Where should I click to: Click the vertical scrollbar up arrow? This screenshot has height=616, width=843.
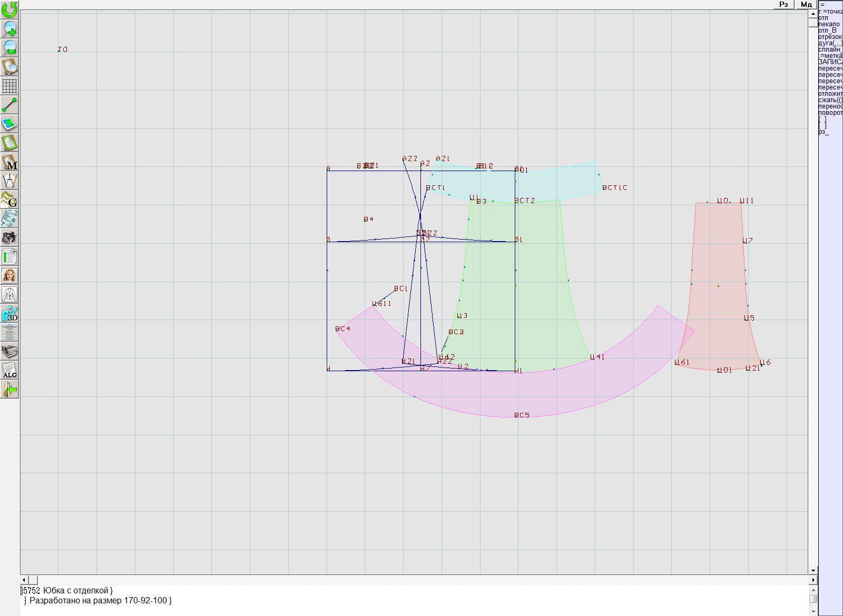pos(813,13)
